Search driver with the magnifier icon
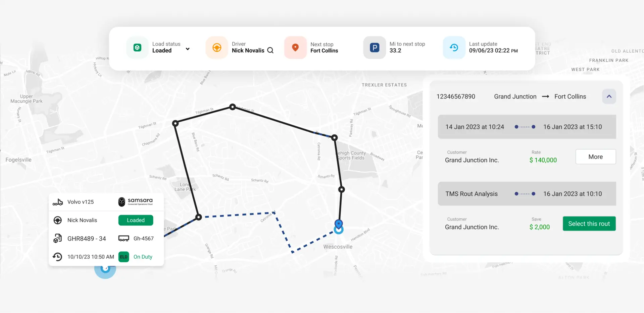Image resolution: width=644 pixels, height=313 pixels. tap(270, 50)
